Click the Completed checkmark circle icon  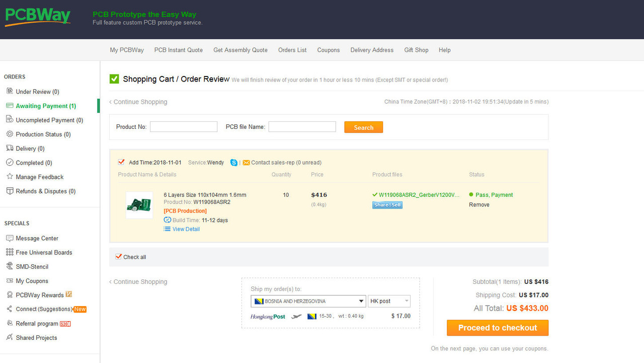(10, 163)
